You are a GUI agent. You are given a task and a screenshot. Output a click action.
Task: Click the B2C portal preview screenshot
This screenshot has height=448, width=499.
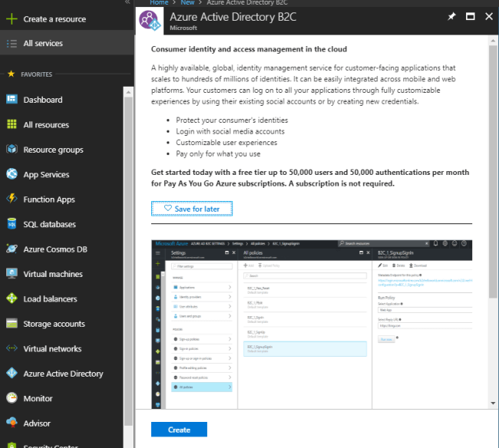click(312, 324)
